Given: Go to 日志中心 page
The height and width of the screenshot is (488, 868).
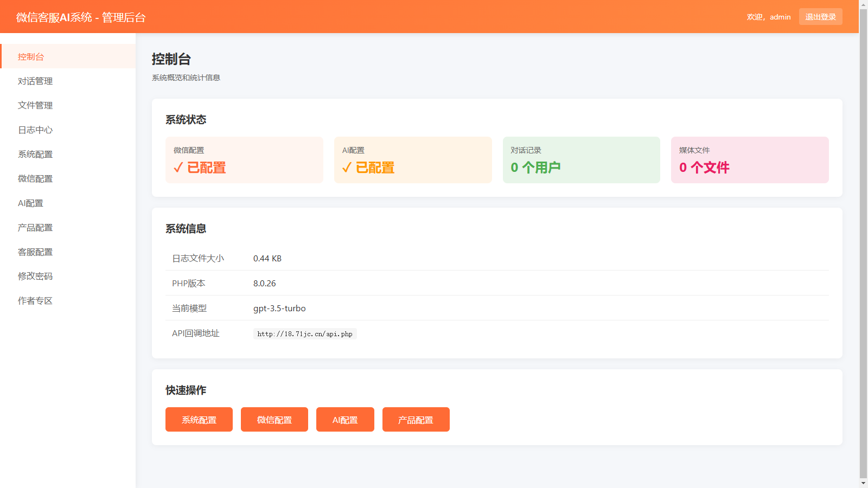Looking at the screenshot, I should tap(35, 130).
